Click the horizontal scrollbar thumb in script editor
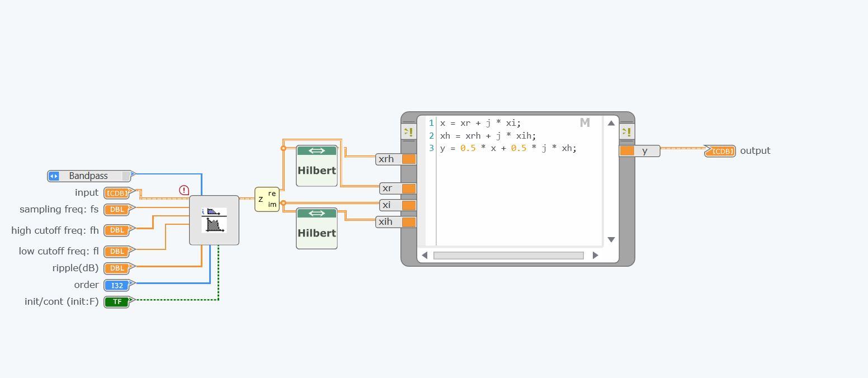Image resolution: width=868 pixels, height=378 pixels. coord(508,256)
